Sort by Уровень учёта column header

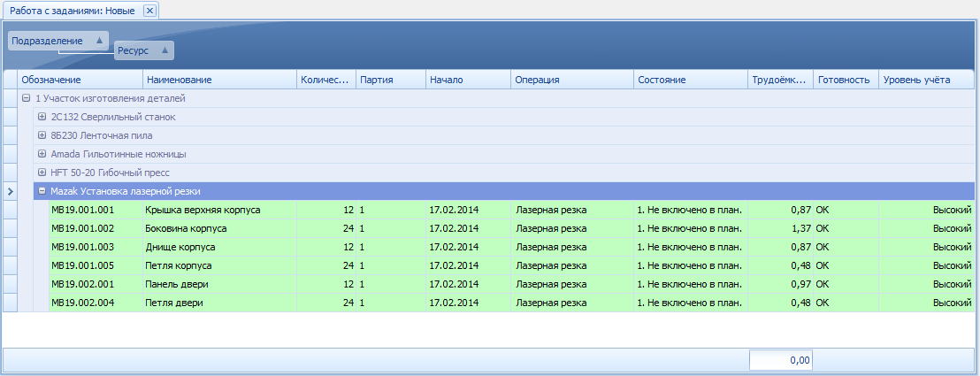(x=926, y=80)
